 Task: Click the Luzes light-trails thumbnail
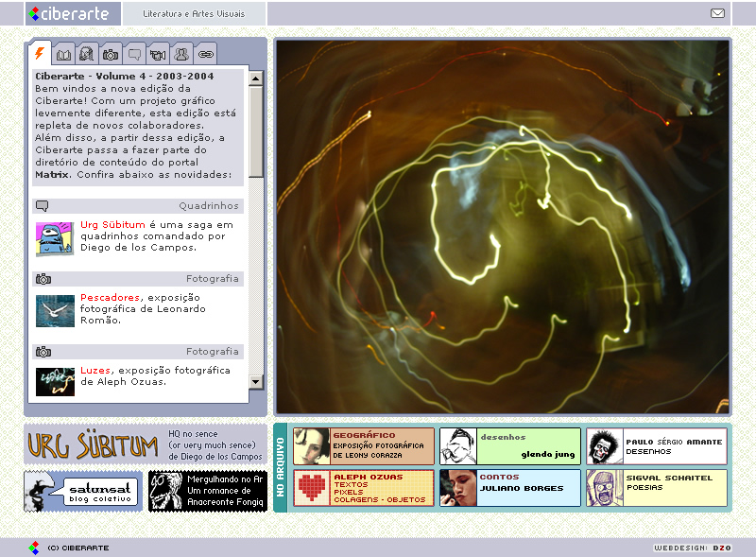point(55,382)
